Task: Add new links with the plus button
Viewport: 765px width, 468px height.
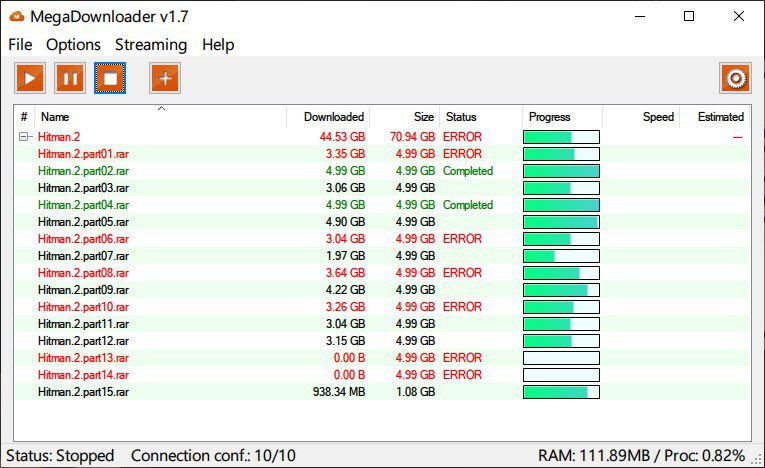Action: tap(165, 78)
